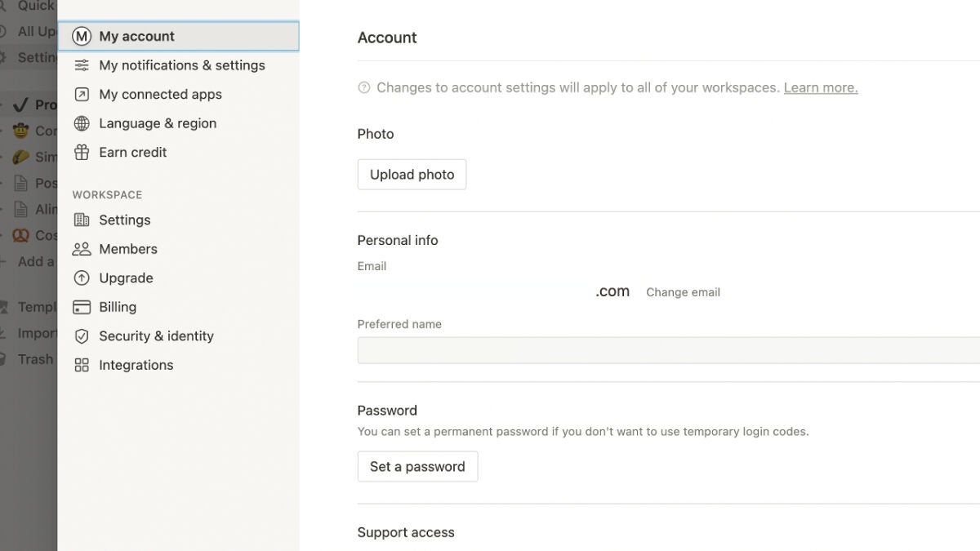
Task: Click the Upload photo button
Action: [x=412, y=175]
